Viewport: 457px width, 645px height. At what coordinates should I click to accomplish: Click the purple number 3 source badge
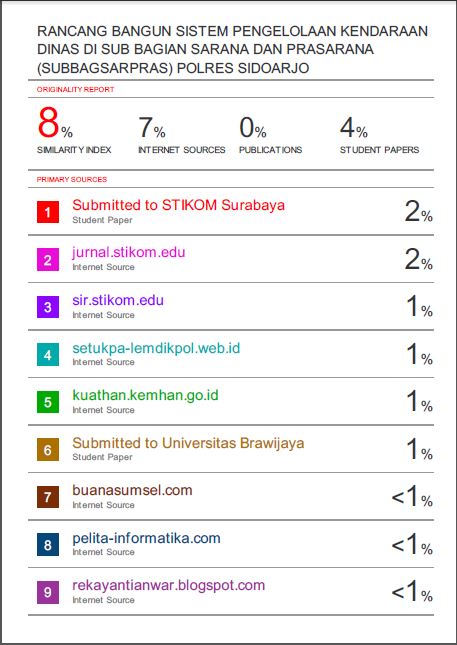(x=48, y=307)
